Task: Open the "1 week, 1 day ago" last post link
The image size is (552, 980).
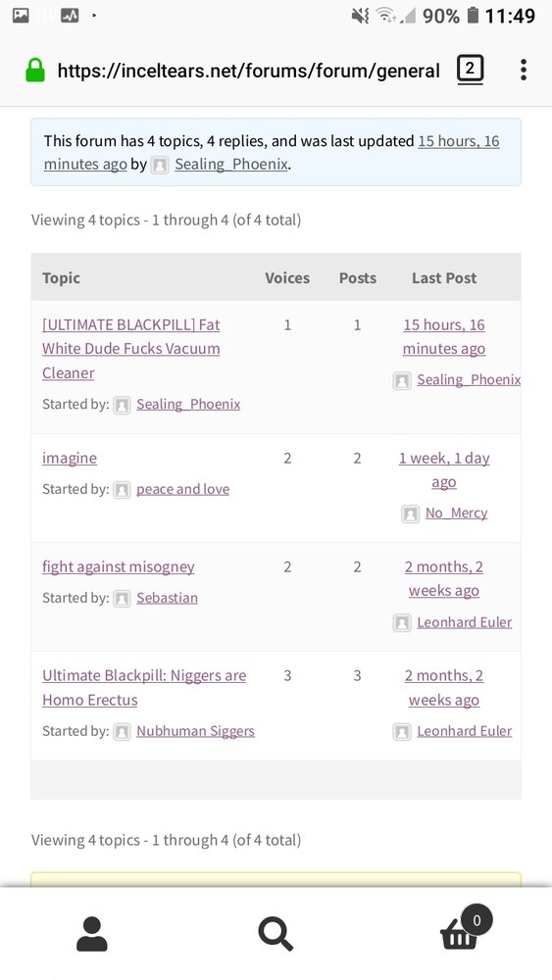Action: pos(444,470)
